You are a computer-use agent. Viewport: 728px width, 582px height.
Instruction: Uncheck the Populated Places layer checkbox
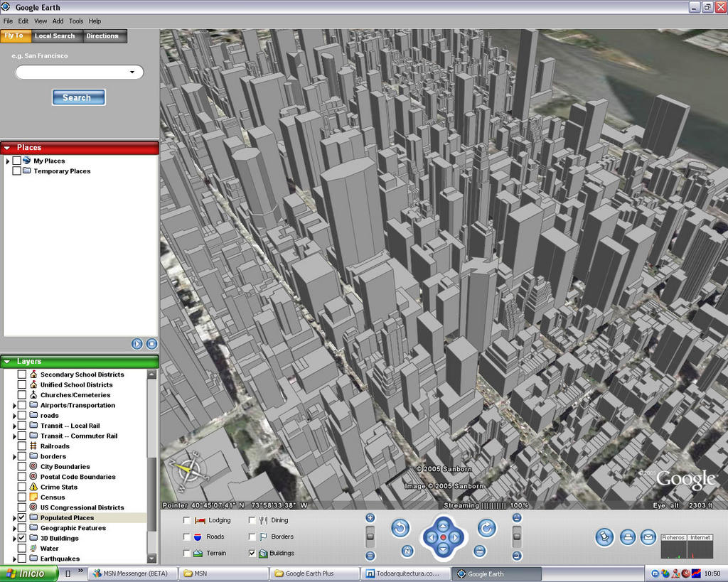pyautogui.click(x=22, y=517)
